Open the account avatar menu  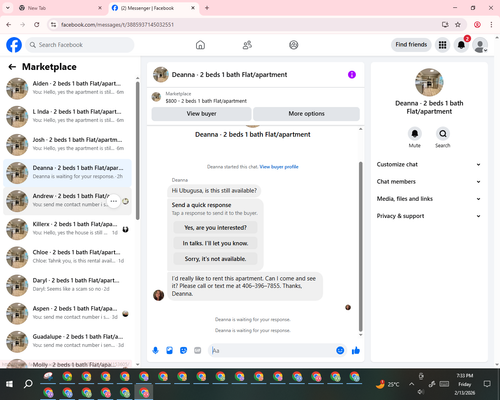480,45
